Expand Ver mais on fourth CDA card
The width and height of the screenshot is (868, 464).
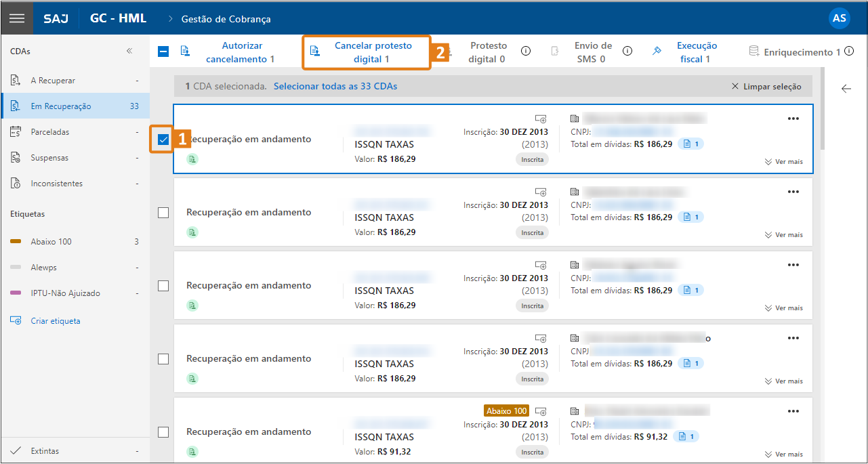click(x=783, y=381)
